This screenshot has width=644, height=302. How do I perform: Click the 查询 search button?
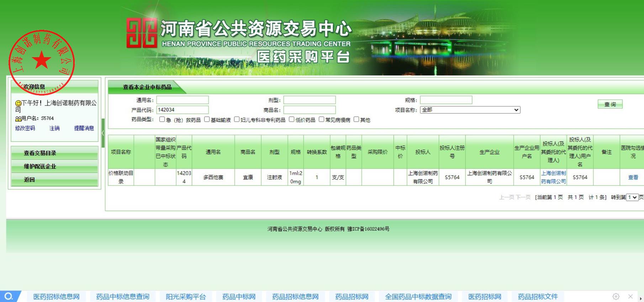pyautogui.click(x=610, y=104)
